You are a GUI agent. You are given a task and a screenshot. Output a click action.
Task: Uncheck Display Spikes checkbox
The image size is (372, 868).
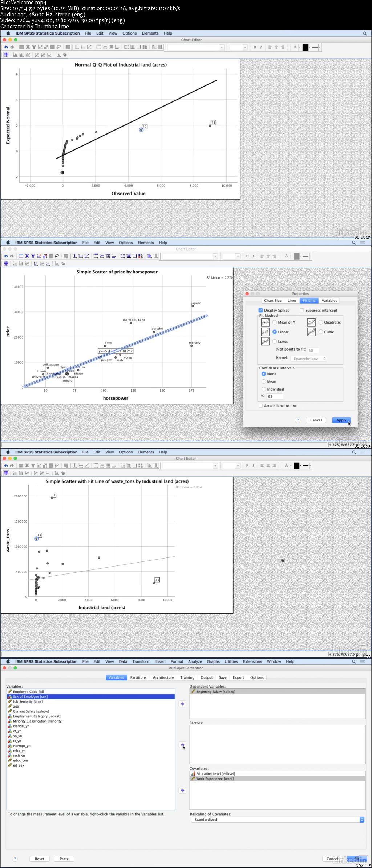(260, 310)
